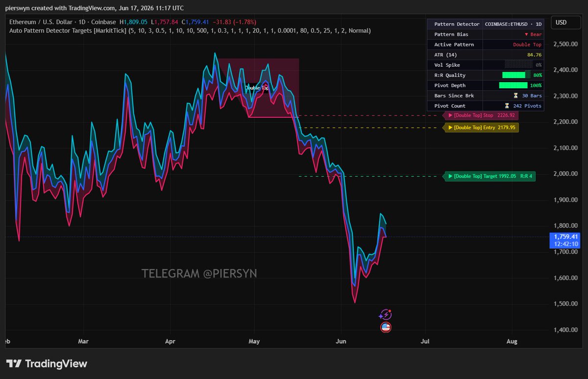The image size is (588, 379).
Task: Click the Bars Since Brk row label
Action: pos(455,95)
